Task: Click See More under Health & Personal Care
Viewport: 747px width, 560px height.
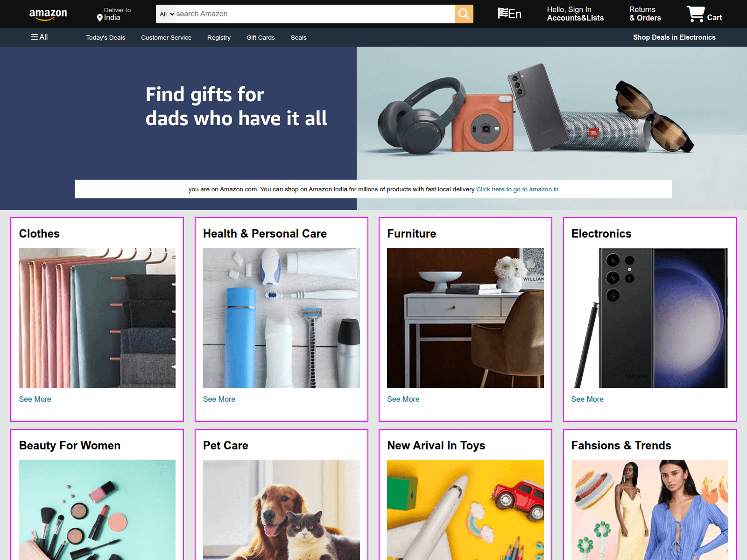Action: pyautogui.click(x=219, y=399)
